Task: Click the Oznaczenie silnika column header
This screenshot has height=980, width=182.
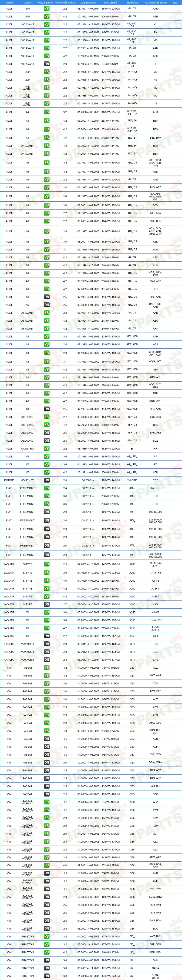Action: coord(155,2)
